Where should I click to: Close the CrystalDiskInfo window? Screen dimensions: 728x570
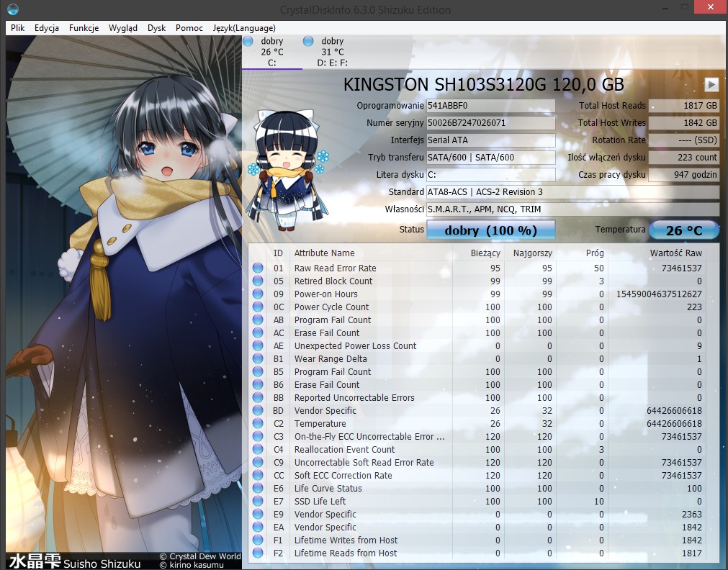710,7
